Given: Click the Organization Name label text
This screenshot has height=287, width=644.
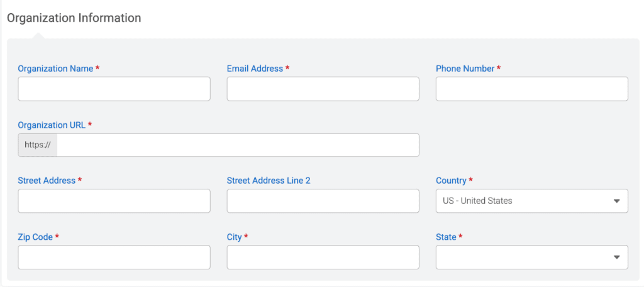Looking at the screenshot, I should (x=55, y=69).
